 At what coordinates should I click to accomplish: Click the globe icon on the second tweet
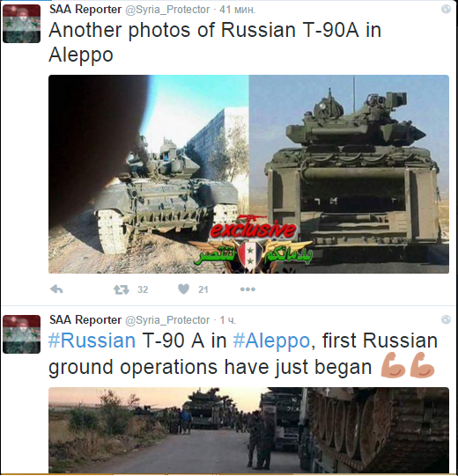446,319
